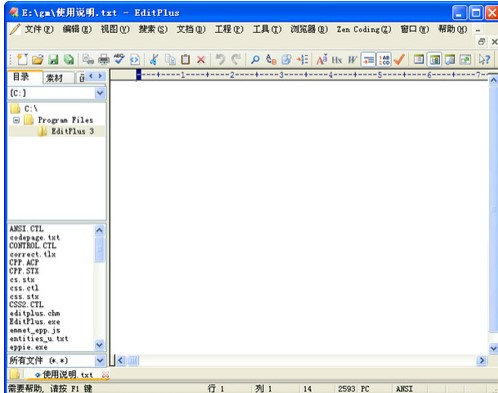Toggle the Line Number toolbar button
The height and width of the screenshot is (393, 498).
[384, 60]
